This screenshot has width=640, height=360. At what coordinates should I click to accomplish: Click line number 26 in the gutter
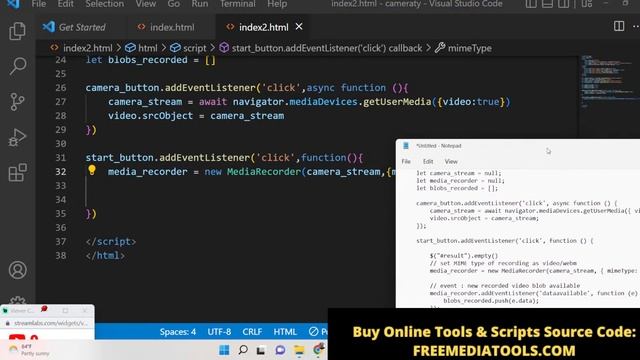(60, 88)
